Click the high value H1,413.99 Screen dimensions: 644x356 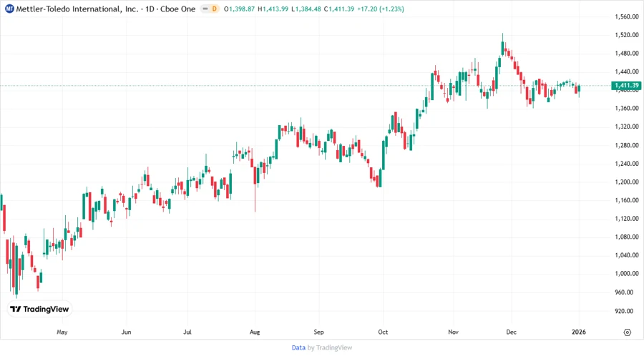click(x=273, y=9)
